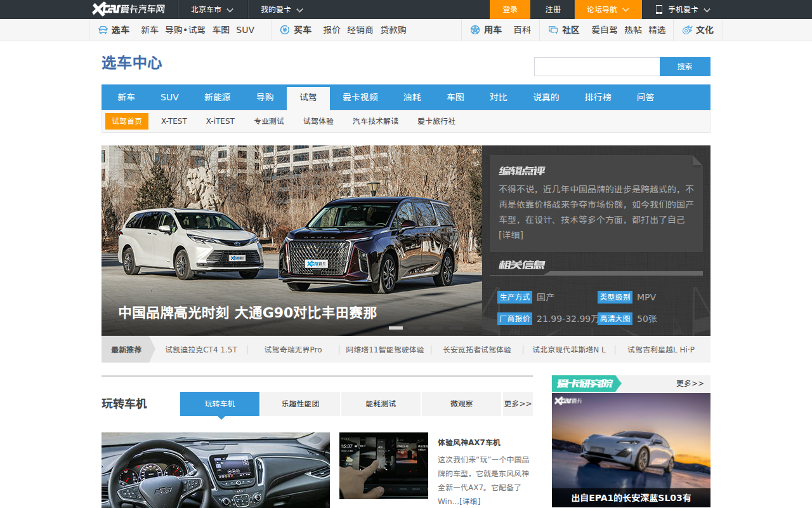Select X-TEST sub-tab
Screen dimensions: 812x508
pyautogui.click(x=174, y=121)
